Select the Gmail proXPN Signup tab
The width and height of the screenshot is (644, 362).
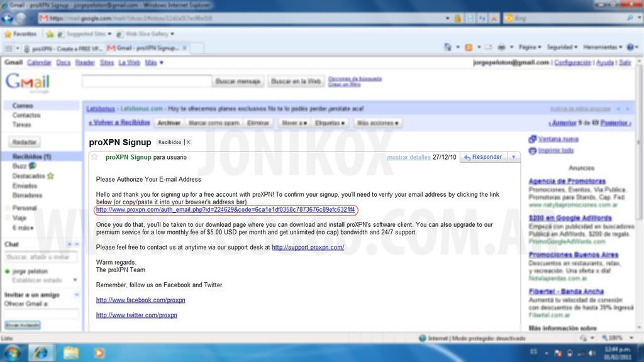pyautogui.click(x=147, y=48)
